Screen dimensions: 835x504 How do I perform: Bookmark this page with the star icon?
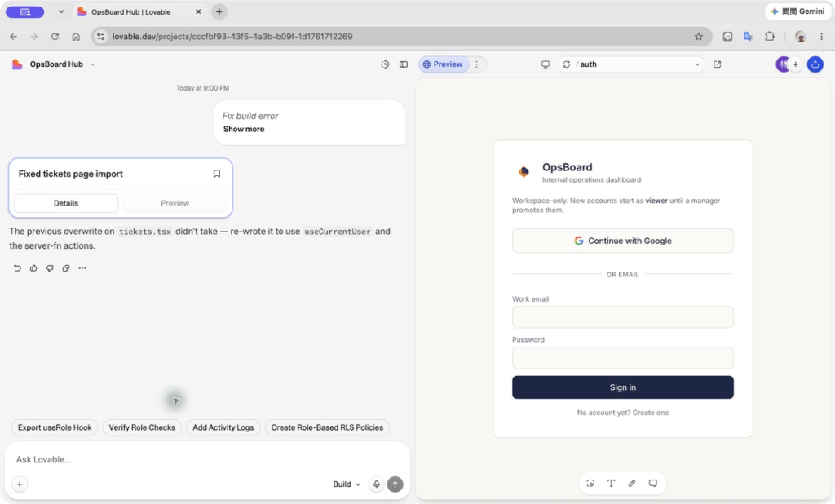(698, 36)
